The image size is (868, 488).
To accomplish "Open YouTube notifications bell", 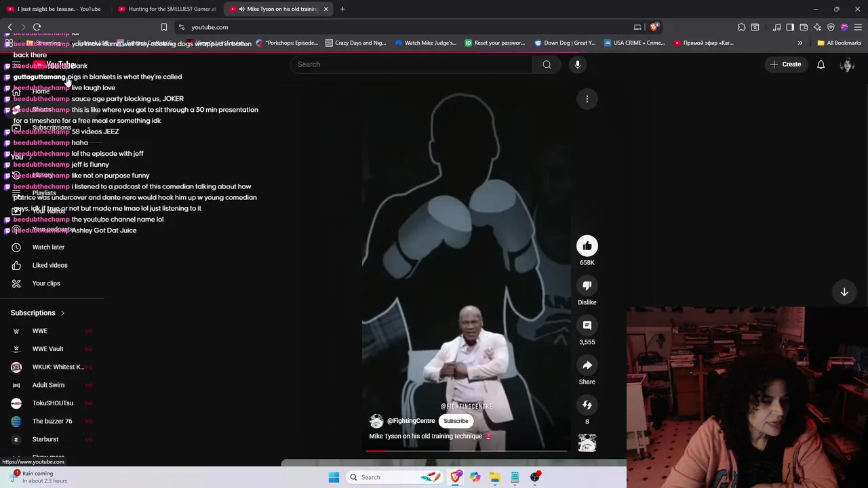I will coord(821,64).
